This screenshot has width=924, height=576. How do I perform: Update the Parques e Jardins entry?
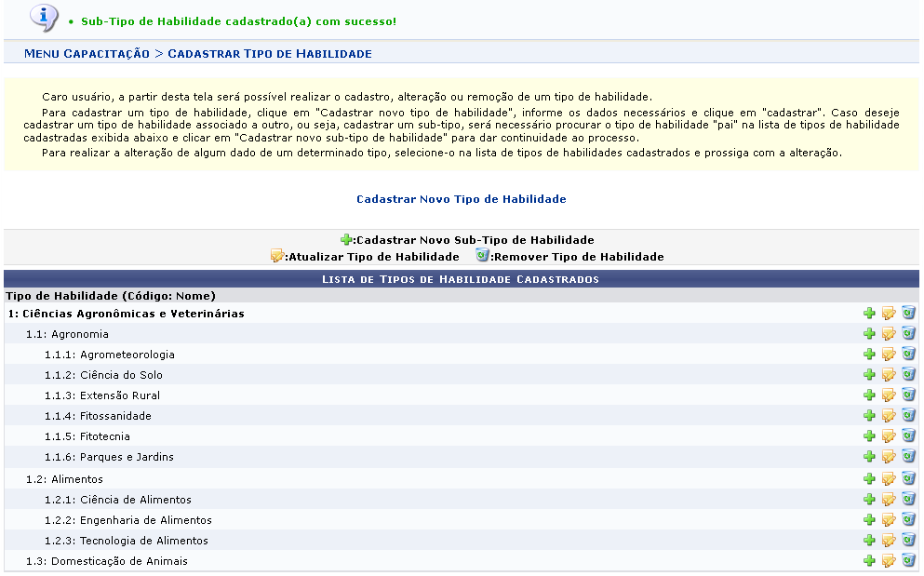click(889, 457)
